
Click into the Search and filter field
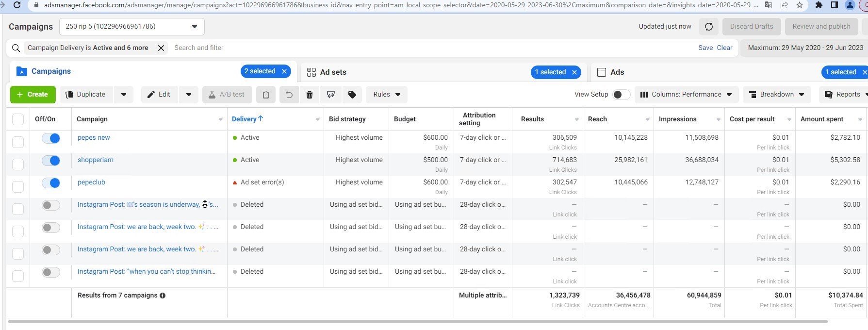click(432, 48)
